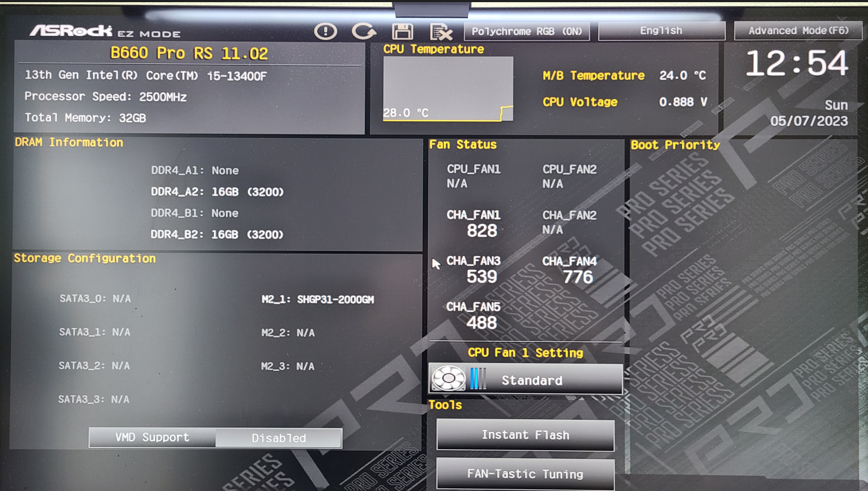Launch Instant Flash tool
This screenshot has height=491, width=868.
525,435
